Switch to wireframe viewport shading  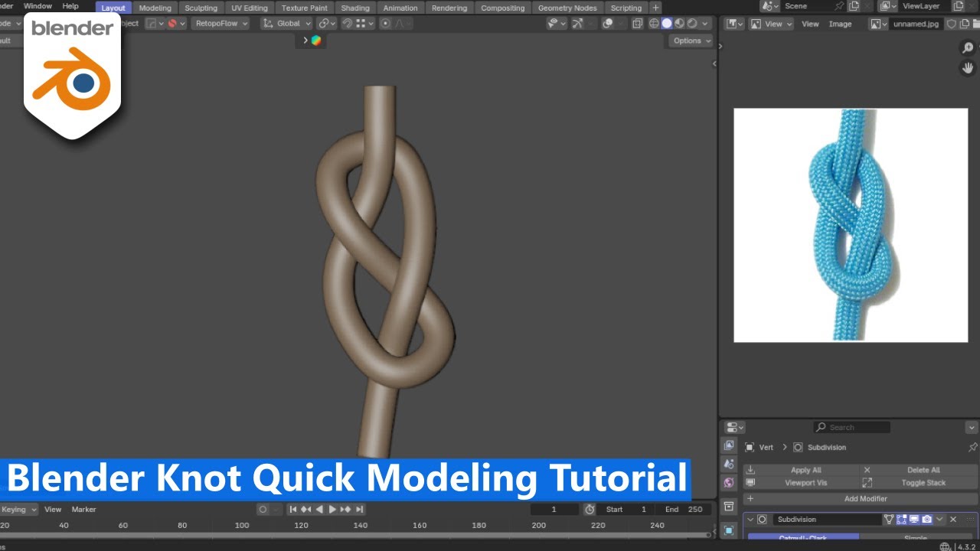(654, 24)
